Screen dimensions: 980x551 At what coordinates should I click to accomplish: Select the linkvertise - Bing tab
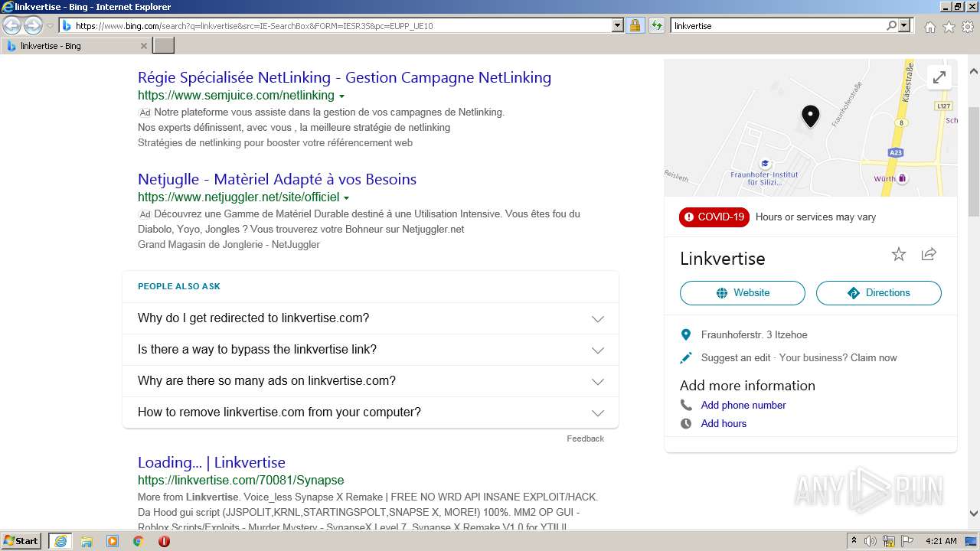[73, 46]
